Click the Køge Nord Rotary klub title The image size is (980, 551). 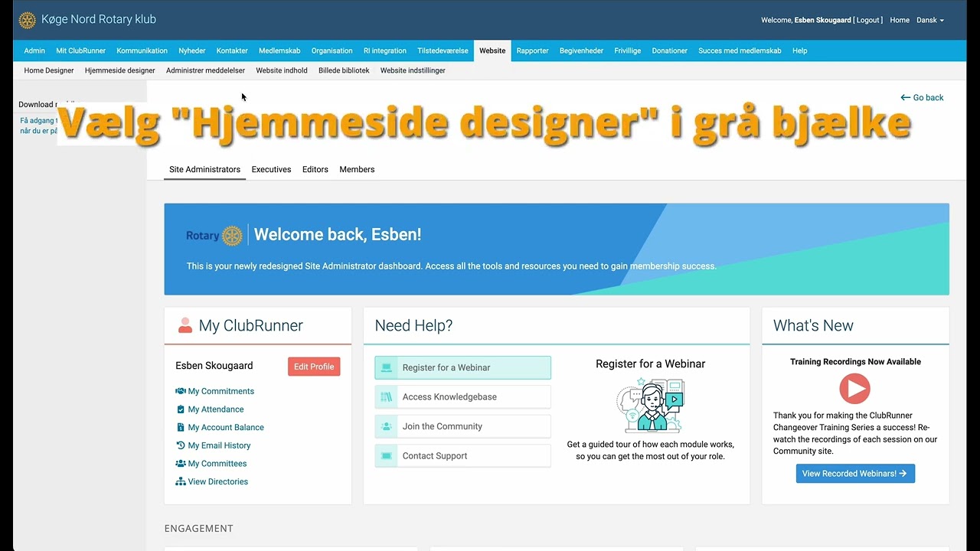pos(99,19)
